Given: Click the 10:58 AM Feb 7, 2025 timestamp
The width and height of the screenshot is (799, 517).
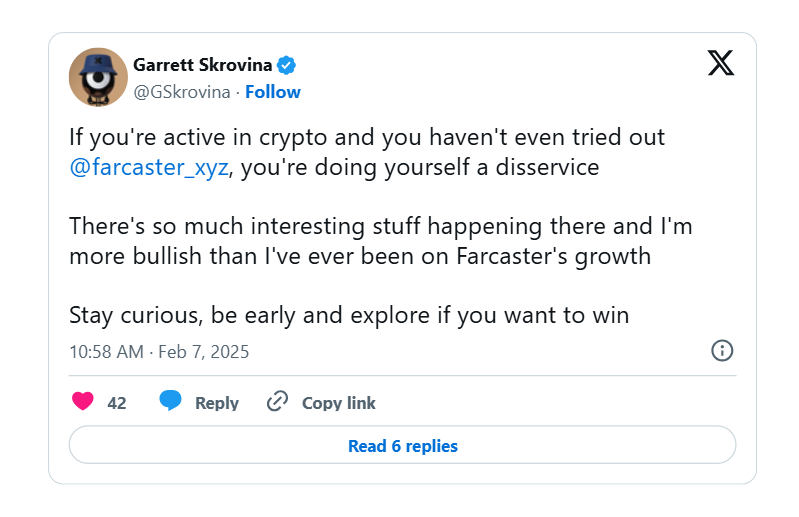Looking at the screenshot, I should click(159, 352).
